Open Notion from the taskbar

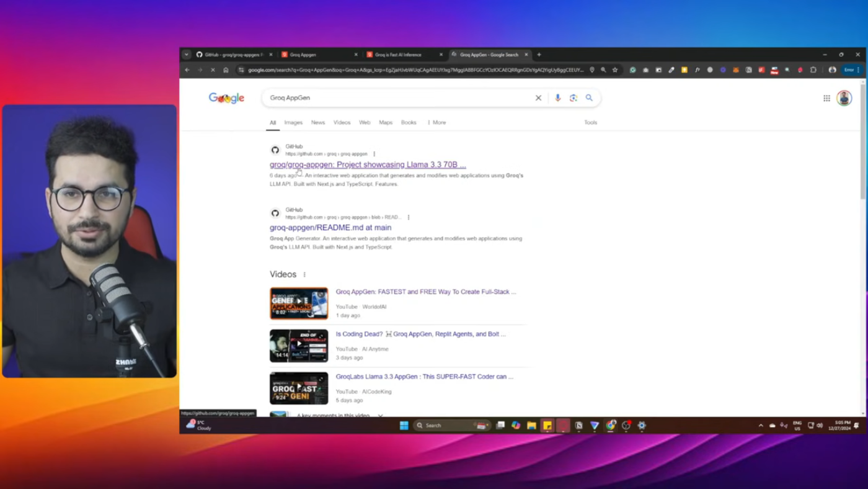[578, 425]
